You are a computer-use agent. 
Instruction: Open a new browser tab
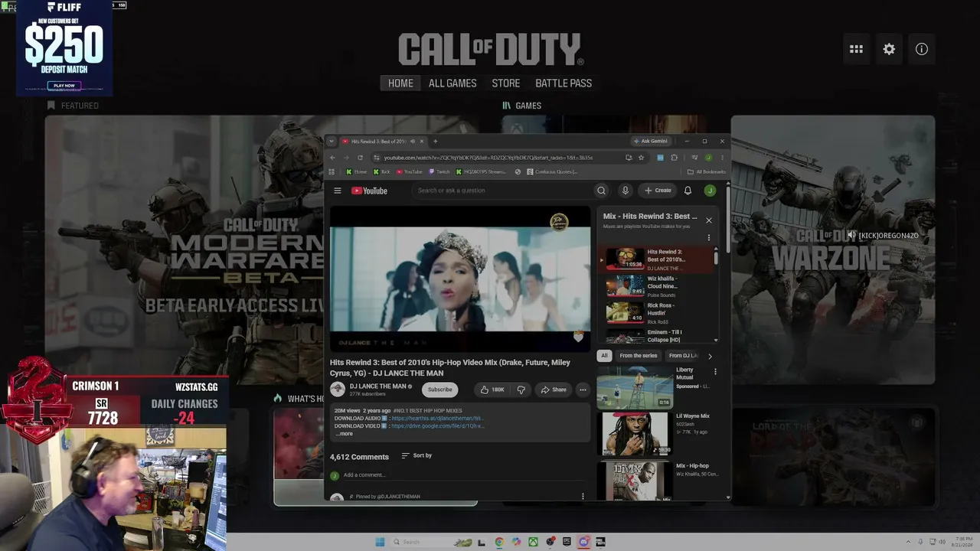click(435, 141)
